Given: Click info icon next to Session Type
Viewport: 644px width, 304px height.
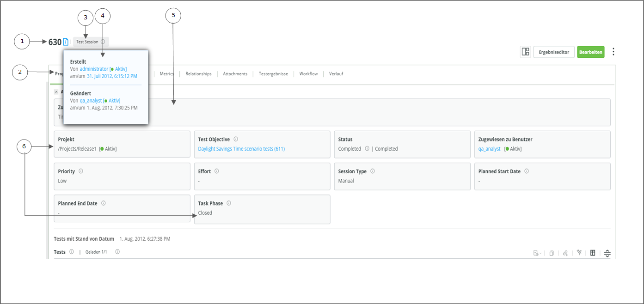Looking at the screenshot, I should pyautogui.click(x=372, y=171).
